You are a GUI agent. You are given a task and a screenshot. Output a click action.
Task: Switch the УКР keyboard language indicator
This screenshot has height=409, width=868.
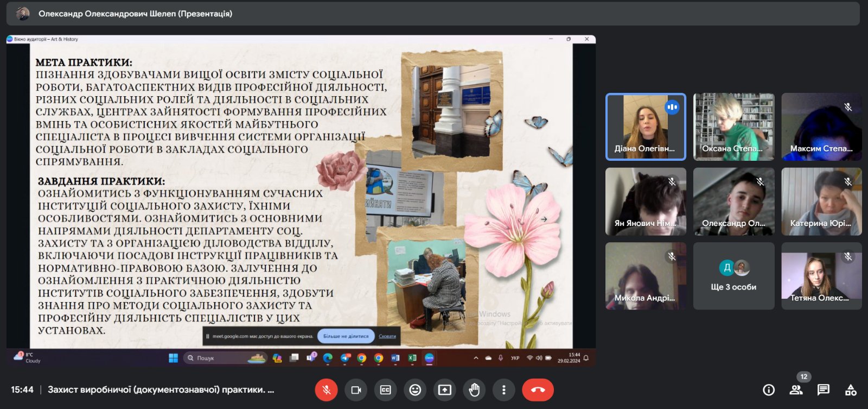(515, 358)
